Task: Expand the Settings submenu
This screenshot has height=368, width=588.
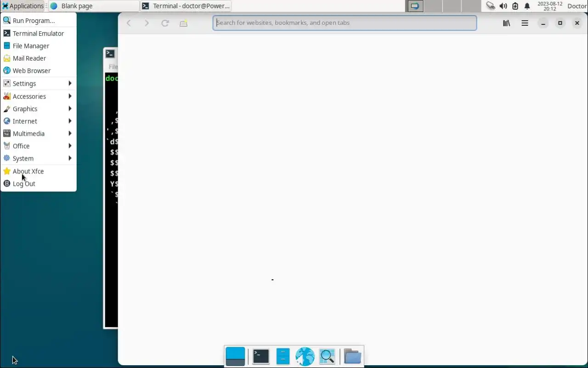Action: point(39,83)
